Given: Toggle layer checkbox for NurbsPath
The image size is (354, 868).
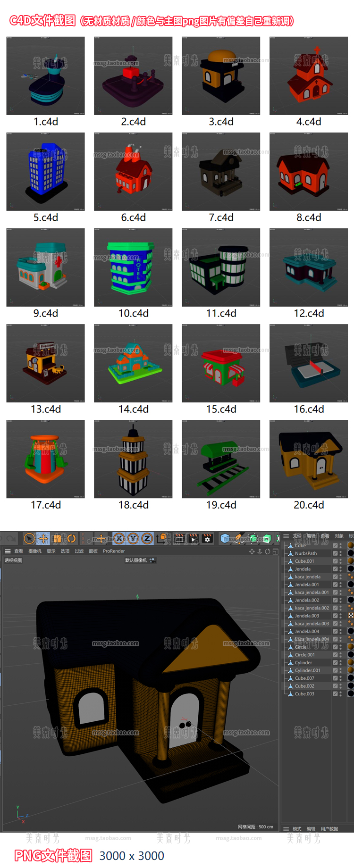Looking at the screenshot, I should [335, 553].
